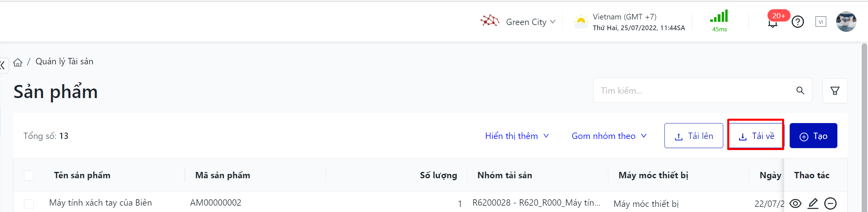This screenshot has height=212, width=868.
Task: Delete the AM00000002 product row
Action: coord(830,204)
